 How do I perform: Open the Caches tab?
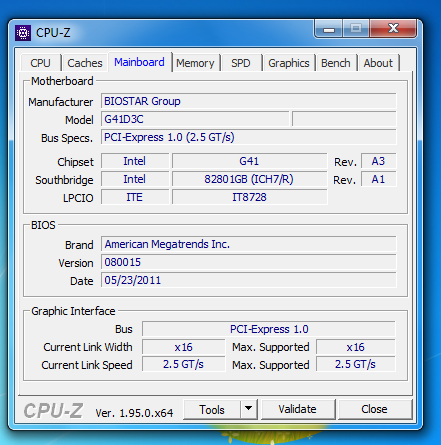[85, 63]
